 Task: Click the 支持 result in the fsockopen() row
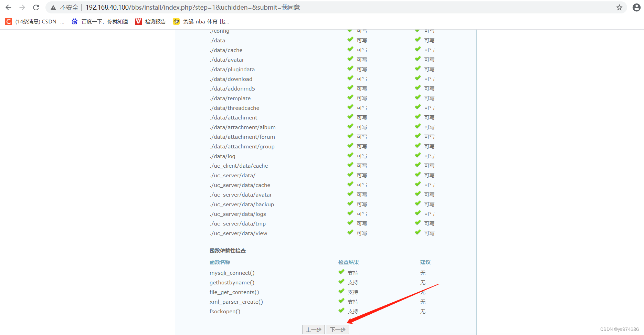[x=353, y=311]
